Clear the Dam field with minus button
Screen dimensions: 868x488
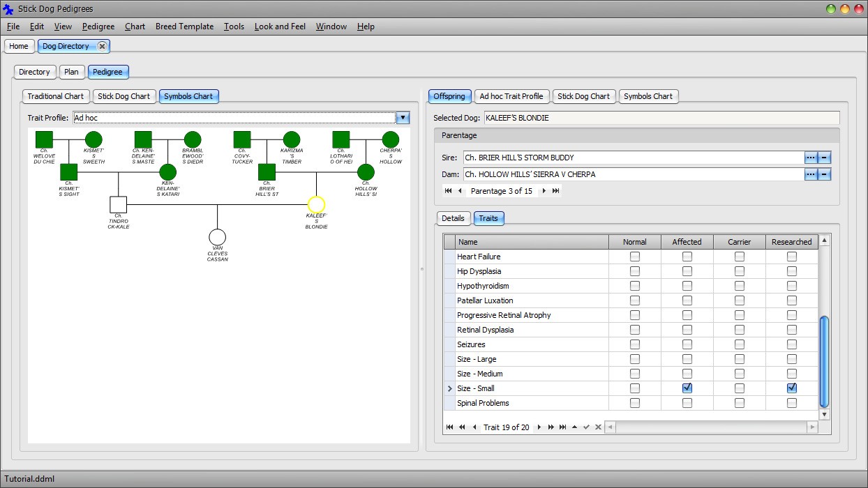click(x=824, y=174)
